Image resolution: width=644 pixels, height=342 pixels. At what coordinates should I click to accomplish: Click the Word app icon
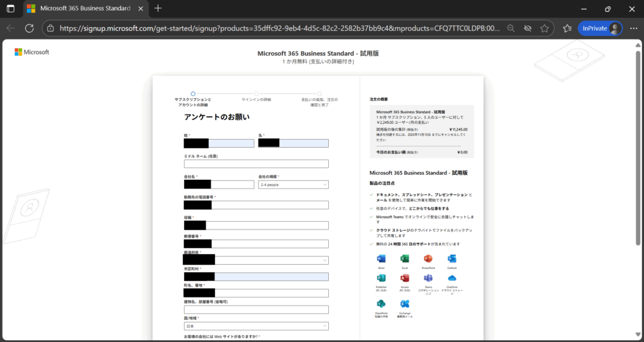click(381, 259)
